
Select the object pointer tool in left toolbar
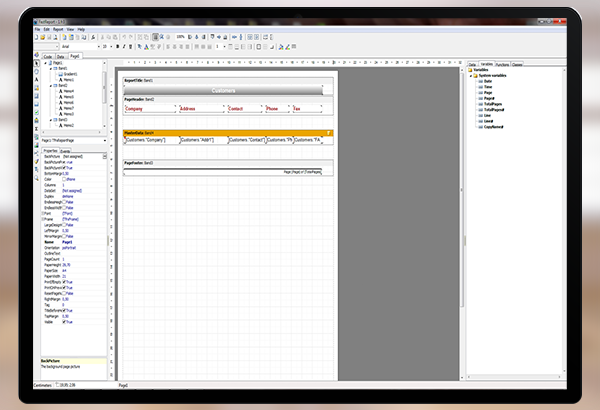[36, 64]
